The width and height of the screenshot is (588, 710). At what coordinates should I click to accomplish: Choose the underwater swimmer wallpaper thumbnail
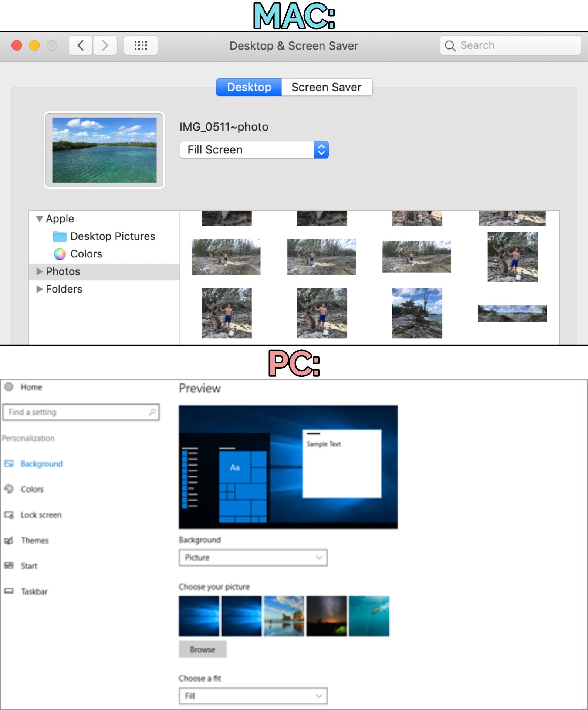pyautogui.click(x=369, y=616)
